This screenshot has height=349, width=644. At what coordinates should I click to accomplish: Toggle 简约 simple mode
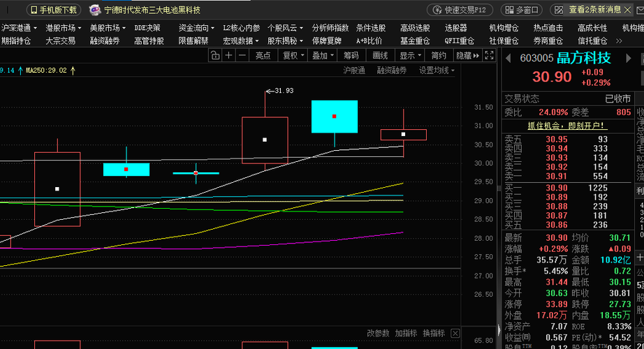(439, 55)
